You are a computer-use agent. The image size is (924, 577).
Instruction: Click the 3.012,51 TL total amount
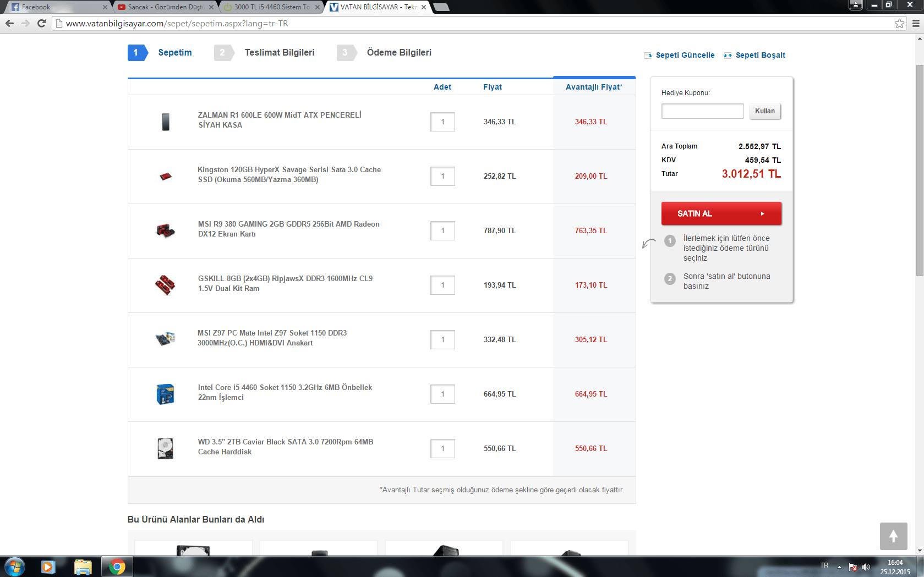[x=751, y=174]
